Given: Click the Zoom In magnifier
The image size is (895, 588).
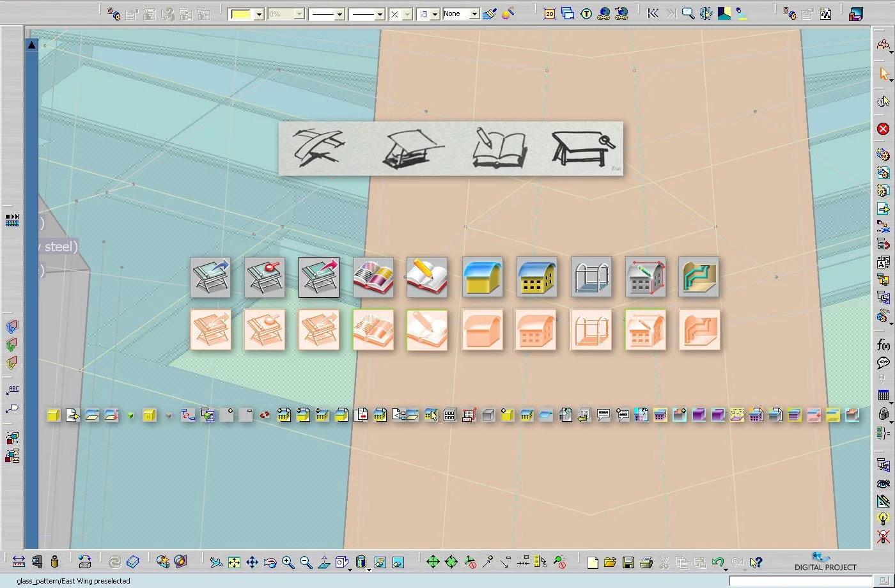Looking at the screenshot, I should click(288, 562).
